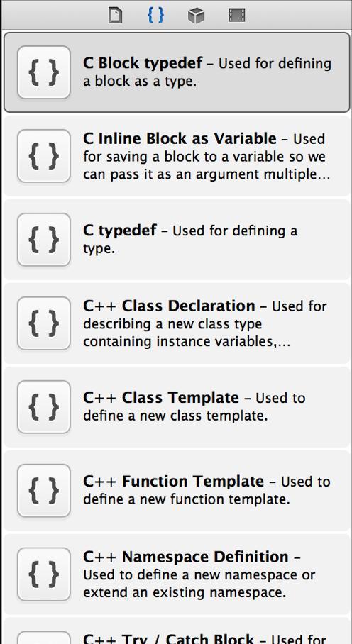
Task: Select the Code Snippet library braces icon
Action: click(x=155, y=15)
